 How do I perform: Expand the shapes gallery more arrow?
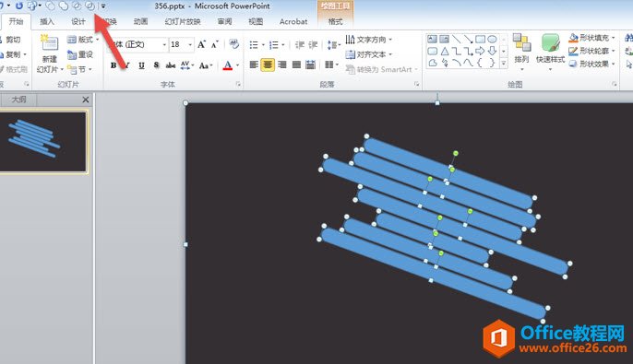(x=504, y=64)
